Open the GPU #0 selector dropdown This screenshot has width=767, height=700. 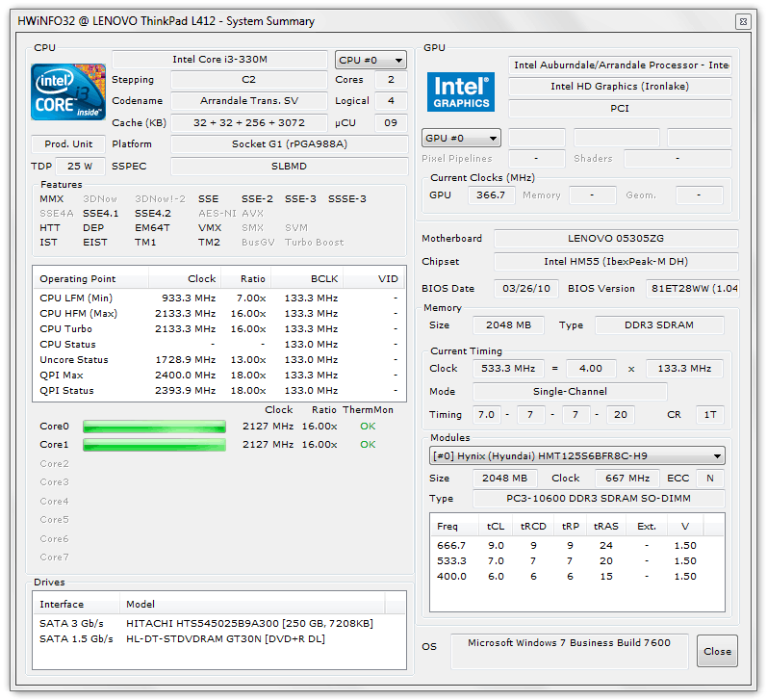tap(461, 138)
